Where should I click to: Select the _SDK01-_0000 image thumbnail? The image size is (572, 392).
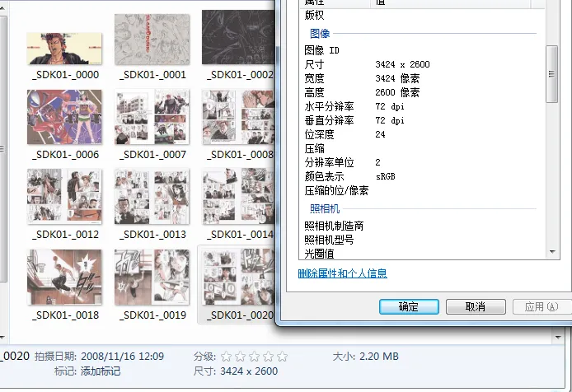[x=64, y=48]
